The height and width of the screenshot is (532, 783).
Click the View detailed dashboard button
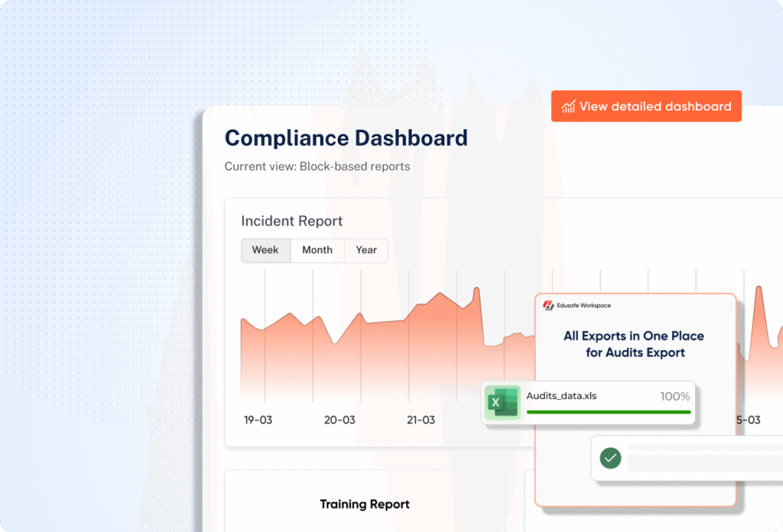point(646,107)
